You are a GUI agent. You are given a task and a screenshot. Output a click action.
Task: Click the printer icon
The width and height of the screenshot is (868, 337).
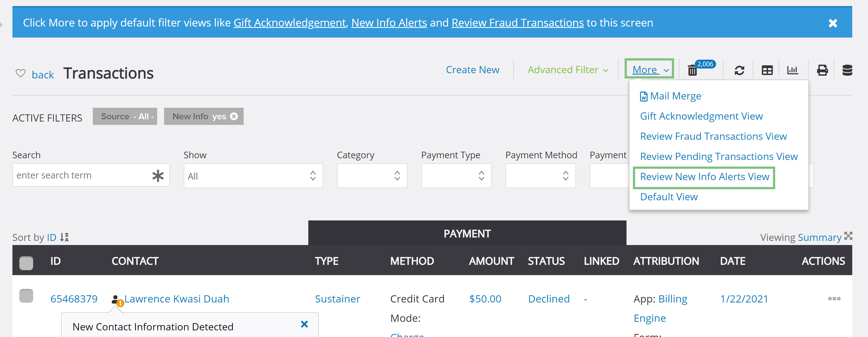coord(822,70)
